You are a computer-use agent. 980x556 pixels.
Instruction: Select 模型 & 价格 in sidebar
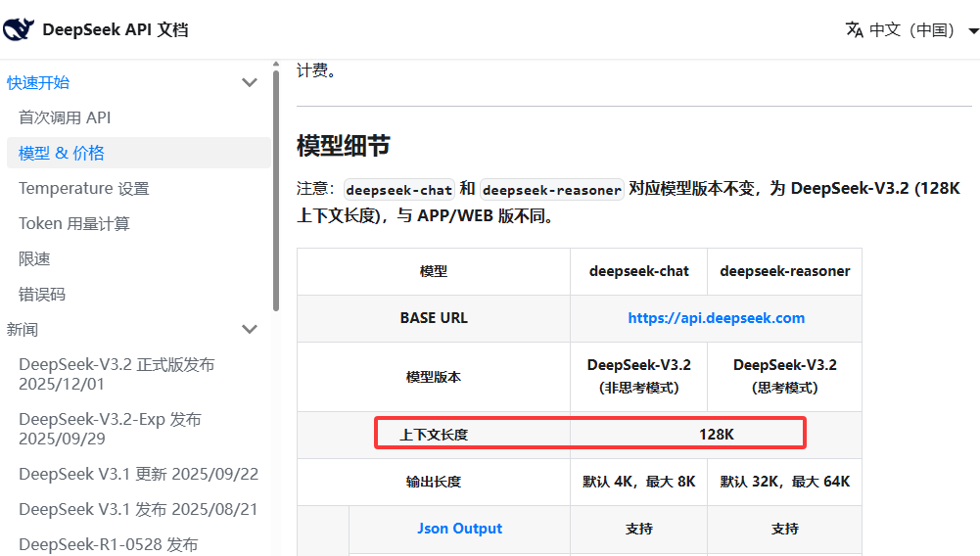point(62,153)
